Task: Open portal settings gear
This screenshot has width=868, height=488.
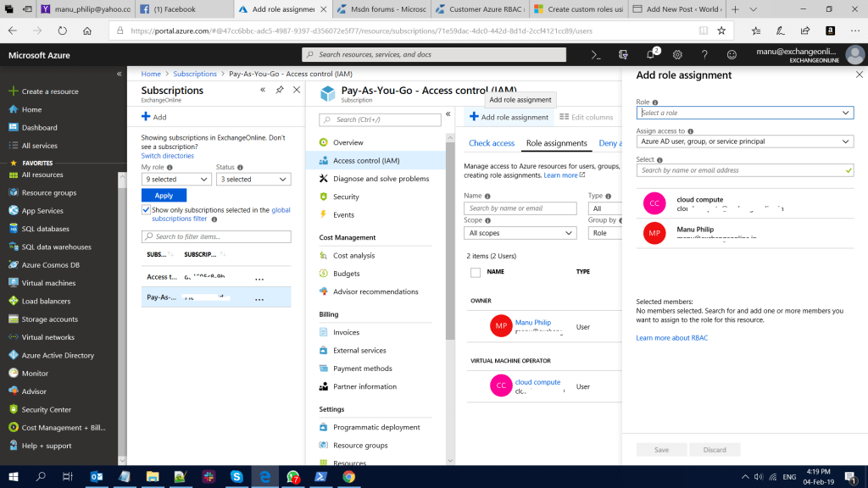Action: 676,54
